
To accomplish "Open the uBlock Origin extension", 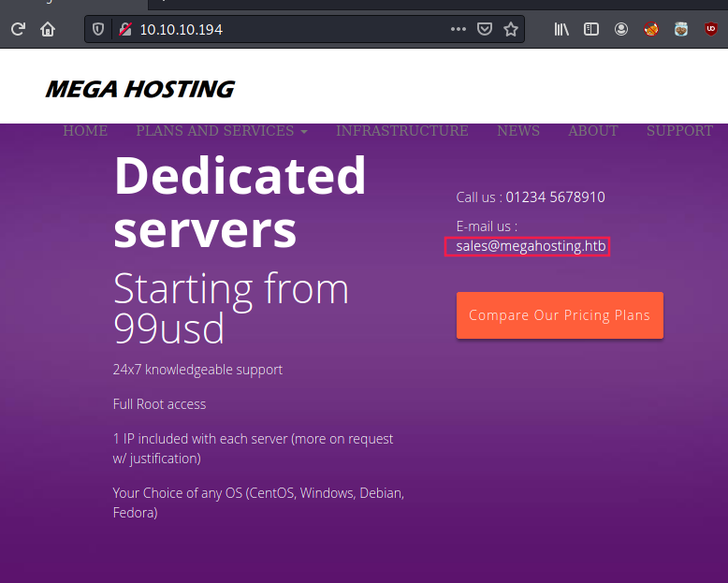I will click(711, 29).
